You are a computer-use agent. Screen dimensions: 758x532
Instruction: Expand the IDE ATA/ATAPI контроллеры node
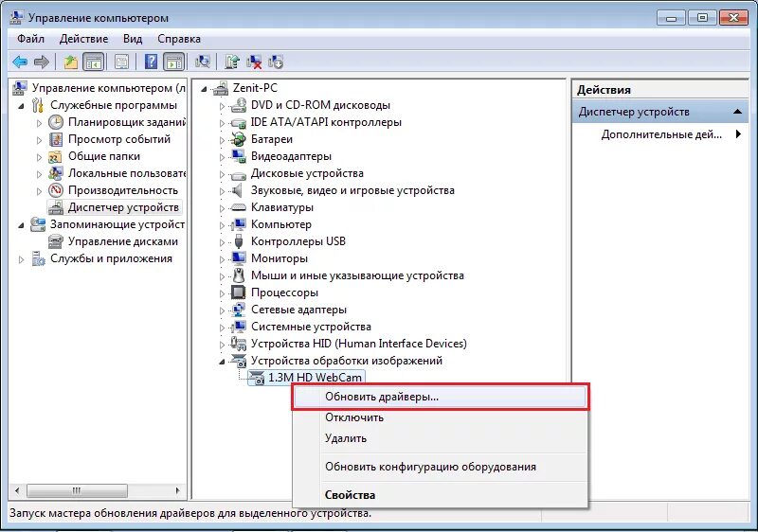pyautogui.click(x=222, y=123)
